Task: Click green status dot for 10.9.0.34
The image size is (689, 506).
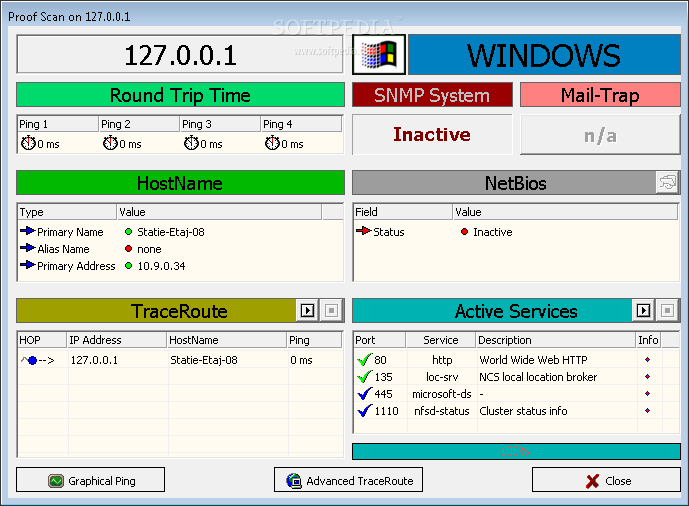Action: 128,265
